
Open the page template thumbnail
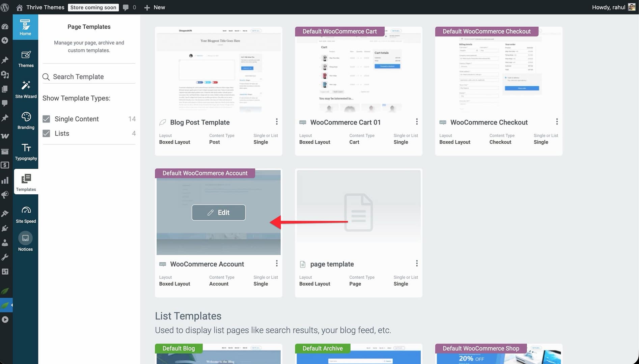(358, 213)
